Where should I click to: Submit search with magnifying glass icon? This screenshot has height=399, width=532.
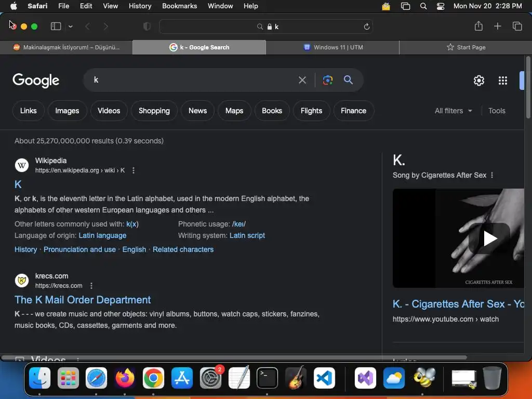348,79
